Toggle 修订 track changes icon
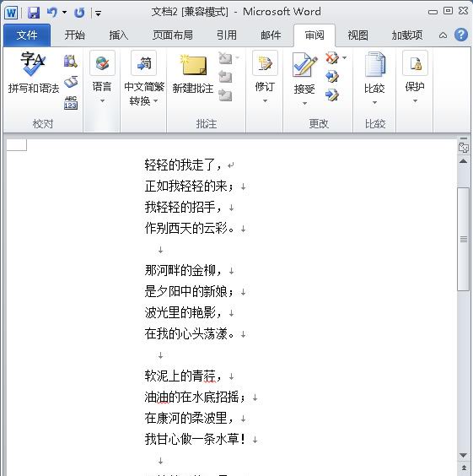This screenshot has height=476, width=473. click(x=265, y=63)
